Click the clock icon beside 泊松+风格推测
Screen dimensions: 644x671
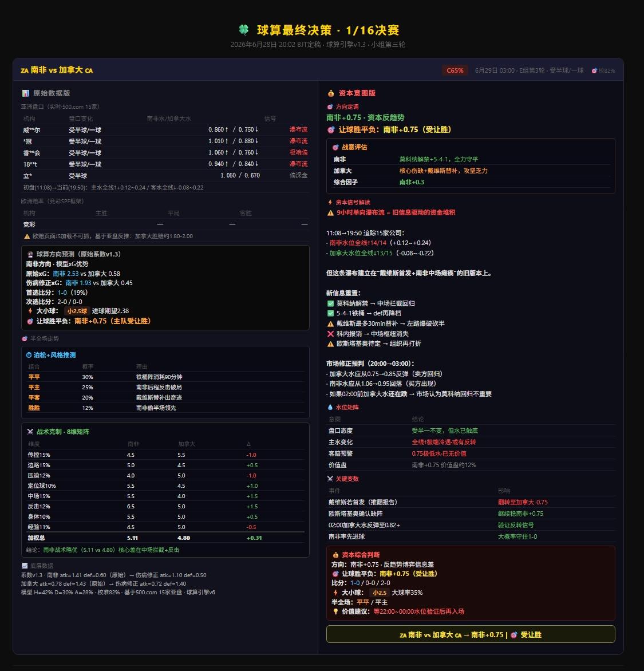29,355
